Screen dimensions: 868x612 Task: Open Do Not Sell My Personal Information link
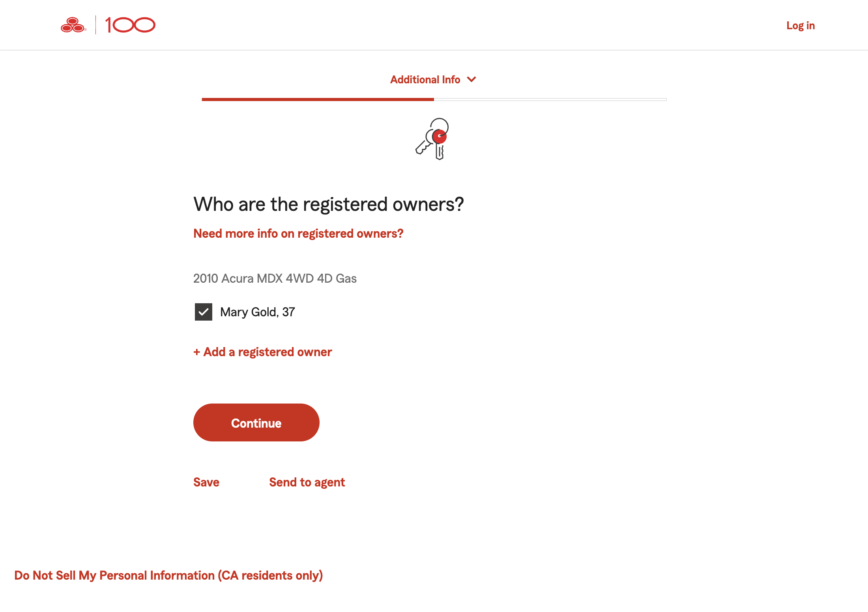click(168, 575)
